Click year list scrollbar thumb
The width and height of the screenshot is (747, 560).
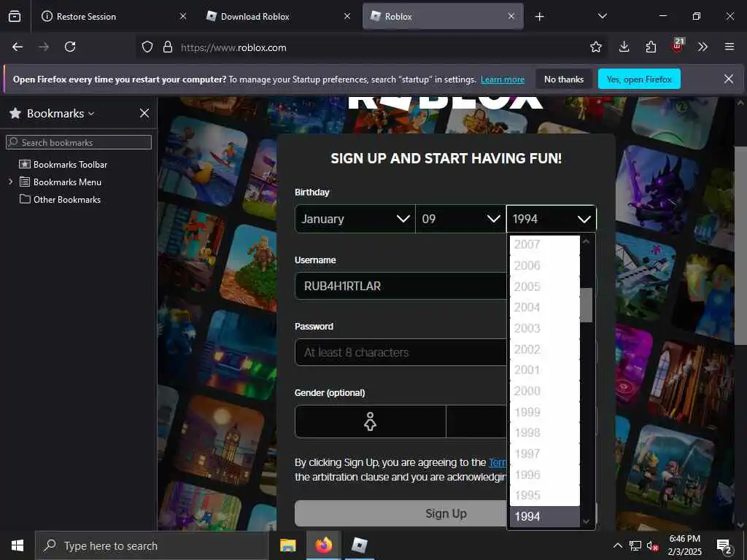click(586, 306)
